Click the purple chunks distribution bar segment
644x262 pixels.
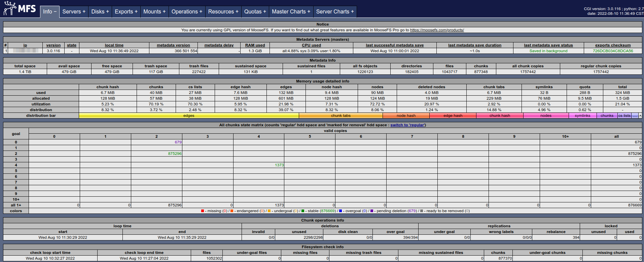[x=607, y=116]
